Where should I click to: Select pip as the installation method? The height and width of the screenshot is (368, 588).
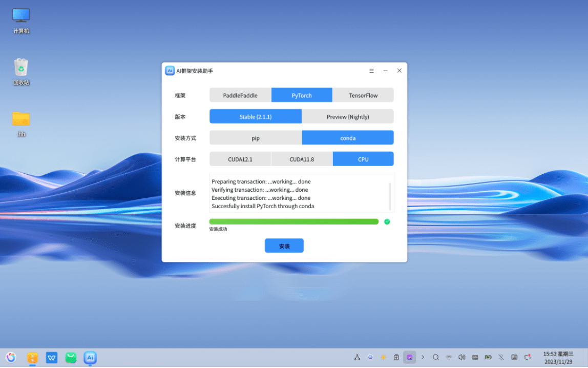click(255, 137)
